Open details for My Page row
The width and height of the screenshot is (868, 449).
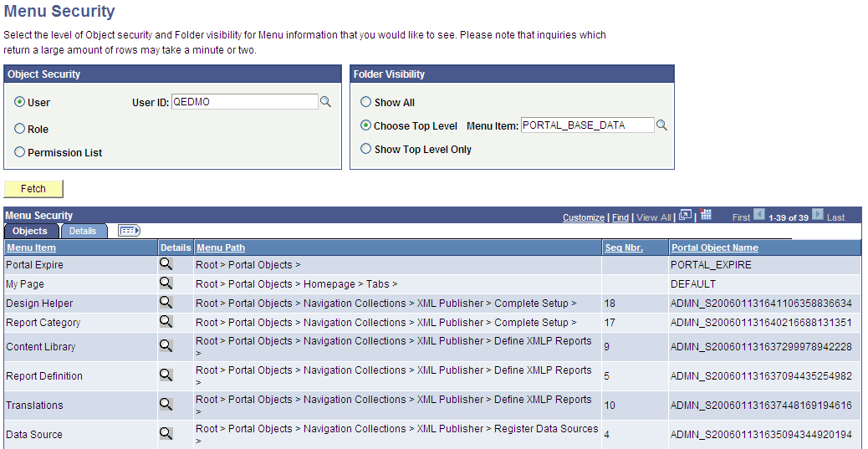point(166,283)
